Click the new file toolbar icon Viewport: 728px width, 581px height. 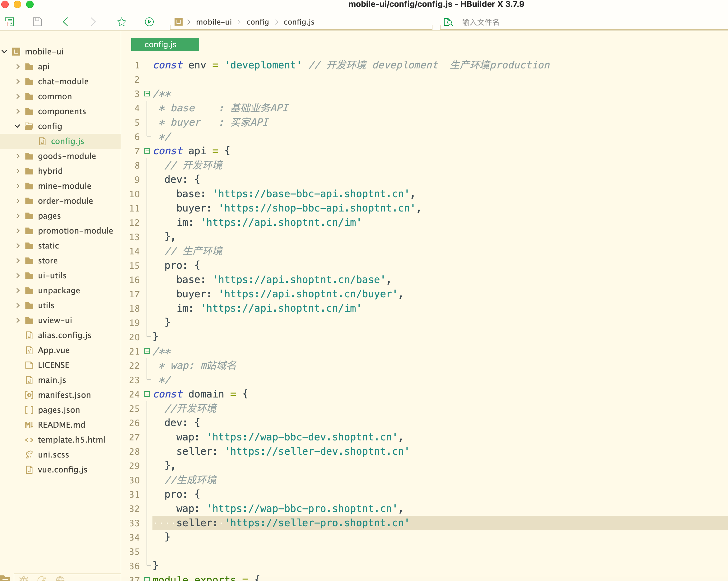click(9, 22)
